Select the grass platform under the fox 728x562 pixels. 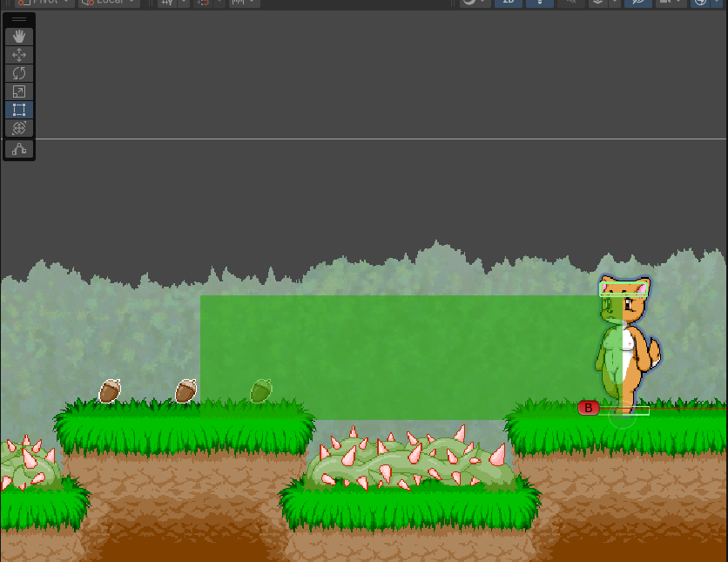[x=617, y=427]
